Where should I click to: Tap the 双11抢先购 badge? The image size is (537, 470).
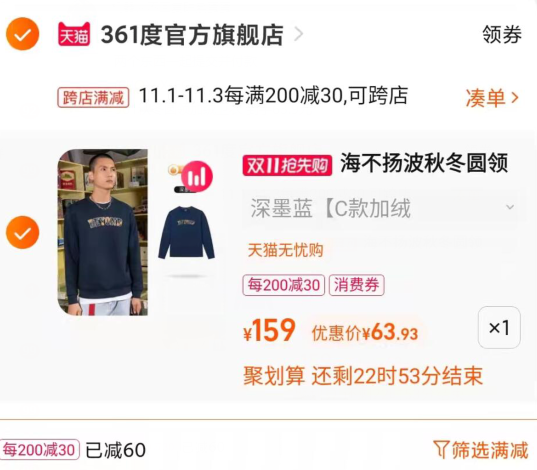287,165
